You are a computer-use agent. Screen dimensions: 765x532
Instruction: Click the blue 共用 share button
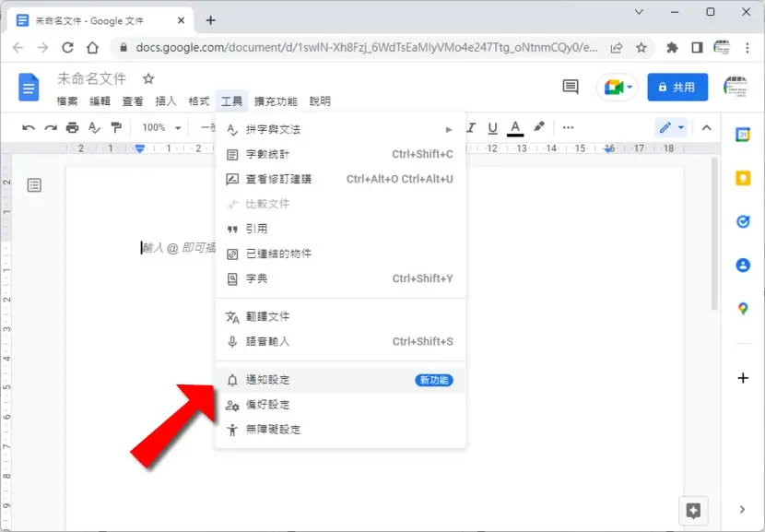(x=677, y=88)
